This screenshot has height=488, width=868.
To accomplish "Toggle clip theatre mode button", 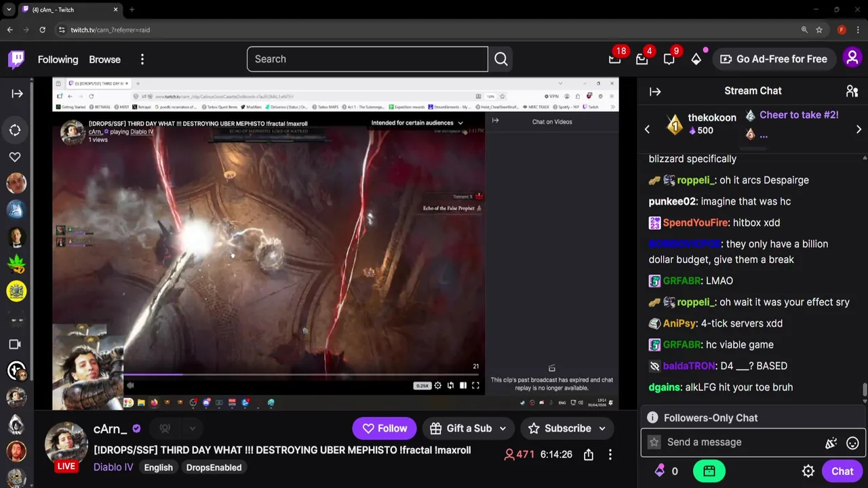I will pos(463,386).
